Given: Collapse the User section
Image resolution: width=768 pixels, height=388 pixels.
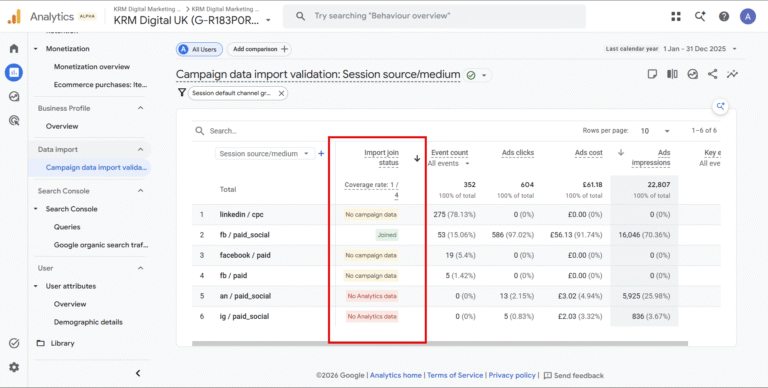Looking at the screenshot, I should coord(141,268).
